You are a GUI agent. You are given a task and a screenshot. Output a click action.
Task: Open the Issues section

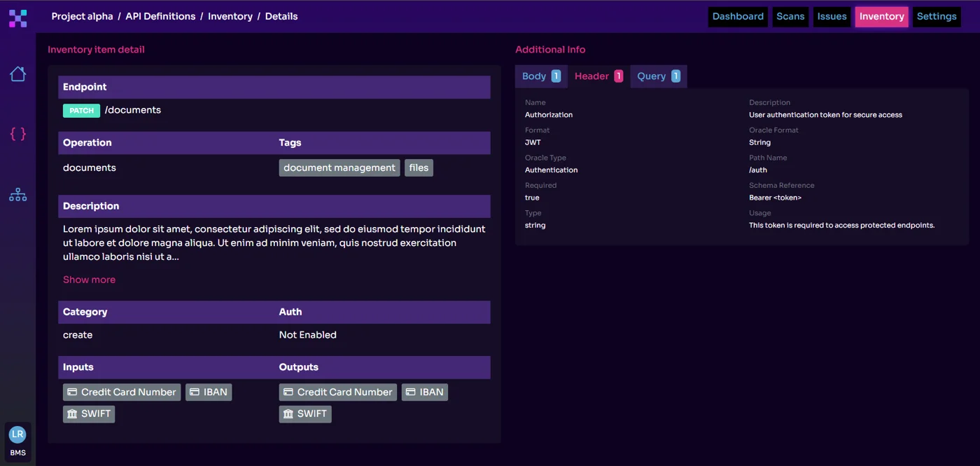point(832,16)
